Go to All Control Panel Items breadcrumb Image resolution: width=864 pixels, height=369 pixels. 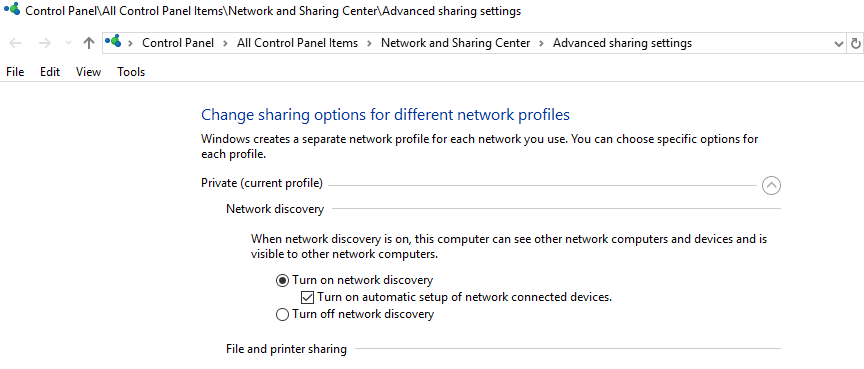[x=298, y=43]
